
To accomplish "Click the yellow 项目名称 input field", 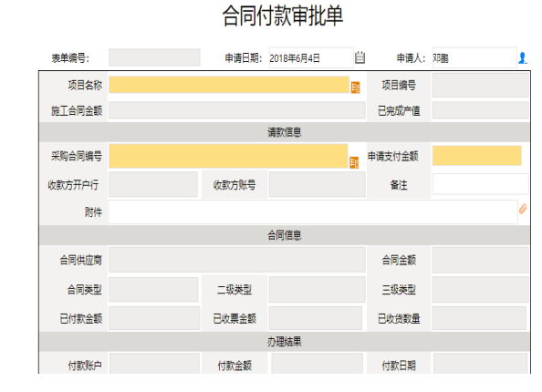I will pos(229,85).
